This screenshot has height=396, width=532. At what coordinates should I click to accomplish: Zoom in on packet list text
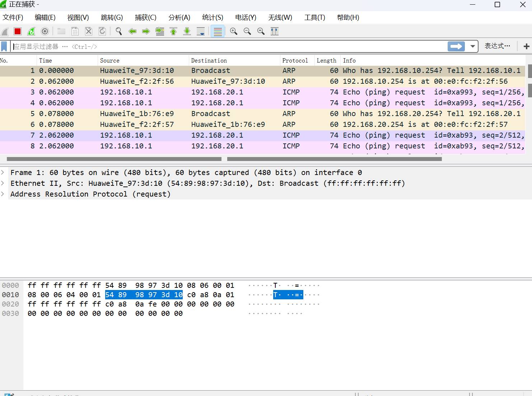tap(234, 32)
